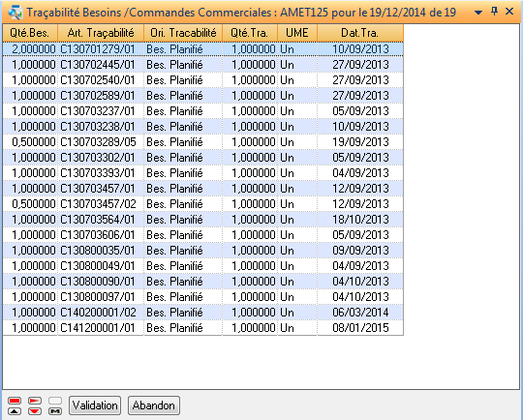This screenshot has height=420, width=523.
Task: Click the Ori. Tracabilité column header
Action: 183,33
